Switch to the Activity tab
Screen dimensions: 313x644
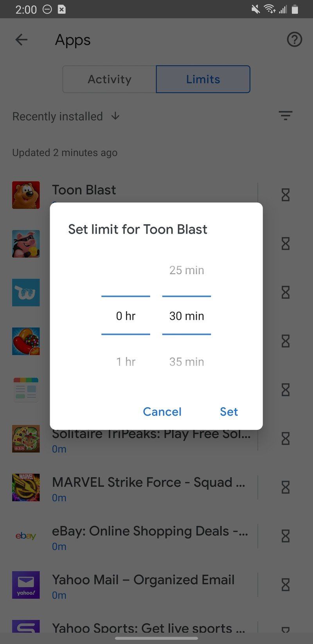tap(109, 79)
